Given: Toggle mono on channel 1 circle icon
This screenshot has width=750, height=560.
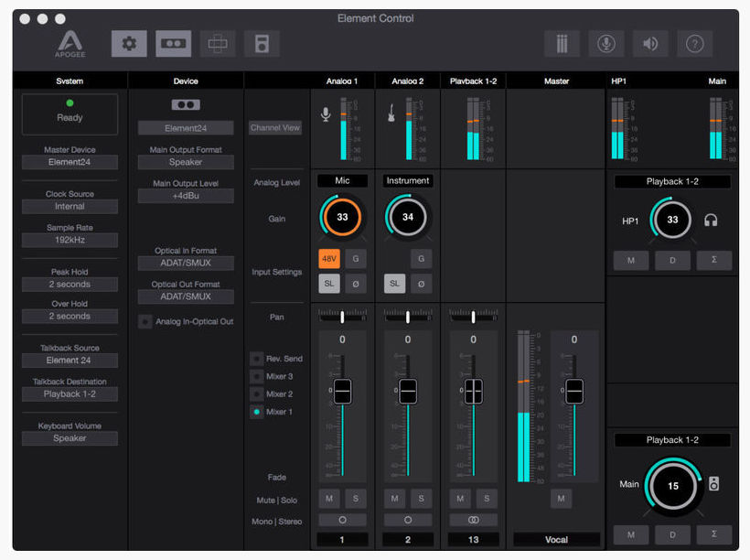Looking at the screenshot, I should click(342, 520).
